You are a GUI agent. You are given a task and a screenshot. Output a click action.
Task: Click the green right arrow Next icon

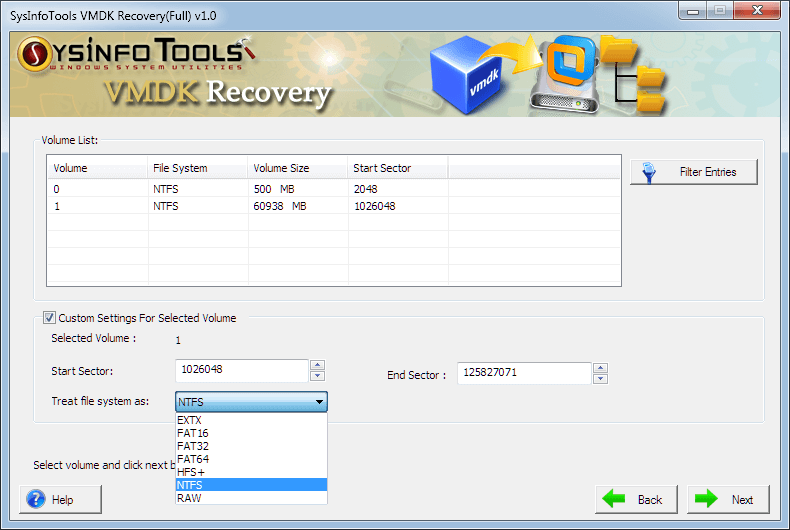click(x=707, y=499)
